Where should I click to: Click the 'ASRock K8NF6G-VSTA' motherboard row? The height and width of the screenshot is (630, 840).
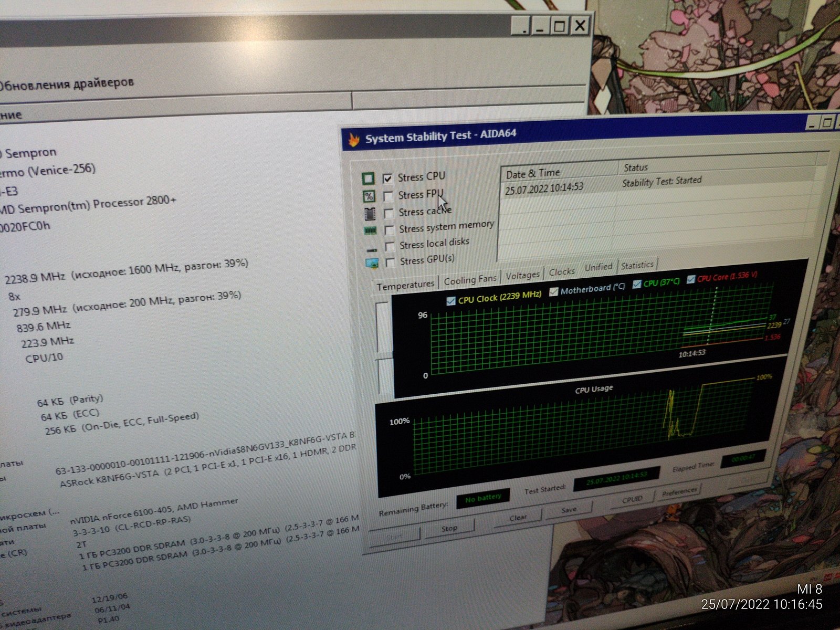pos(208,466)
